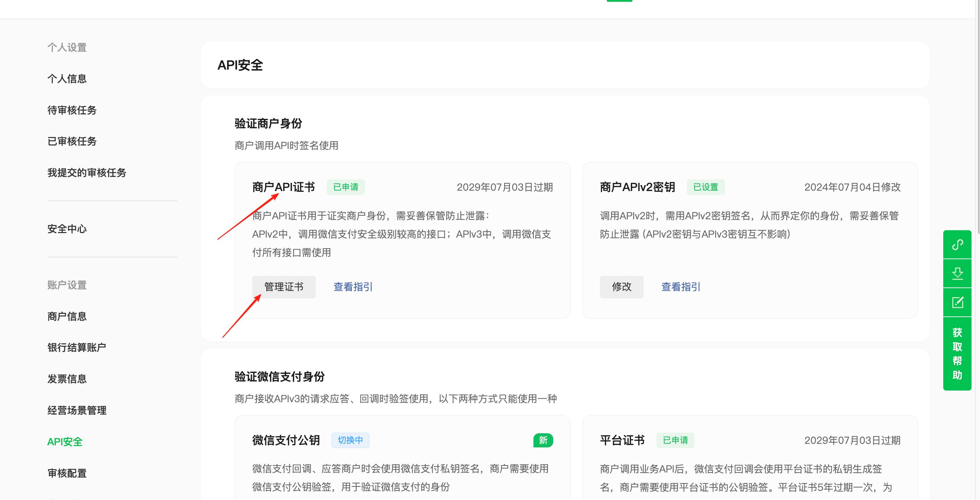Screen dimensions: 980x500
Task: Open 审核配置 in the sidebar
Action: pyautogui.click(x=67, y=474)
